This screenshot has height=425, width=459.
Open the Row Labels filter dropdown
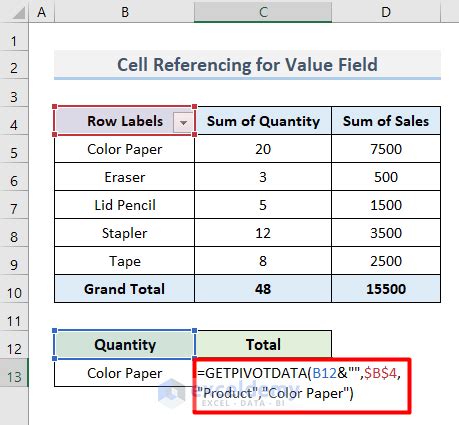coord(183,122)
